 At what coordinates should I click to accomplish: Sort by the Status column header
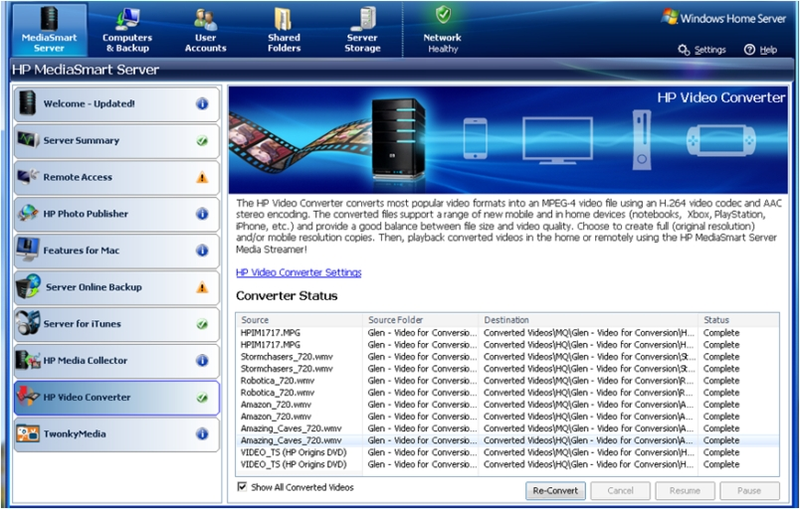[739, 320]
